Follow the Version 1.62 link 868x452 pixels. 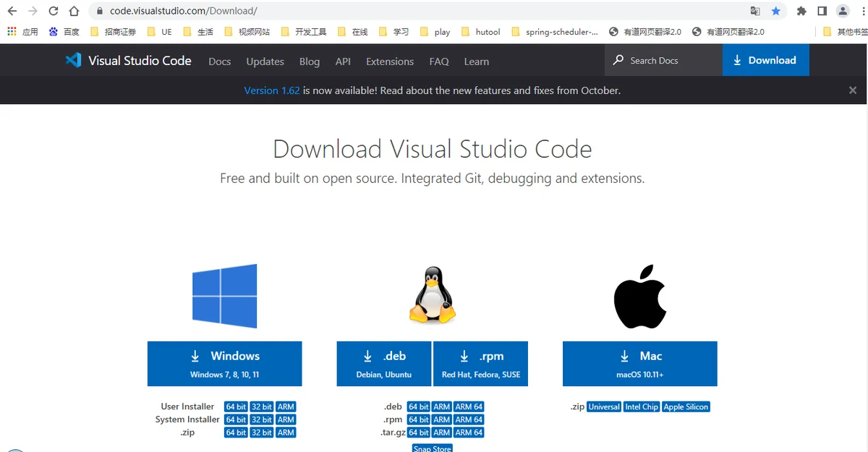pos(272,90)
